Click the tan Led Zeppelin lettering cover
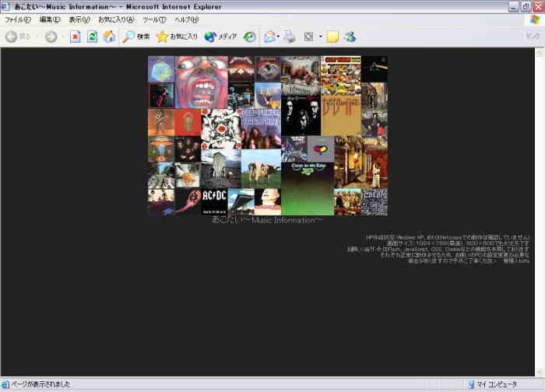The height and width of the screenshot is (392, 545). [341, 116]
